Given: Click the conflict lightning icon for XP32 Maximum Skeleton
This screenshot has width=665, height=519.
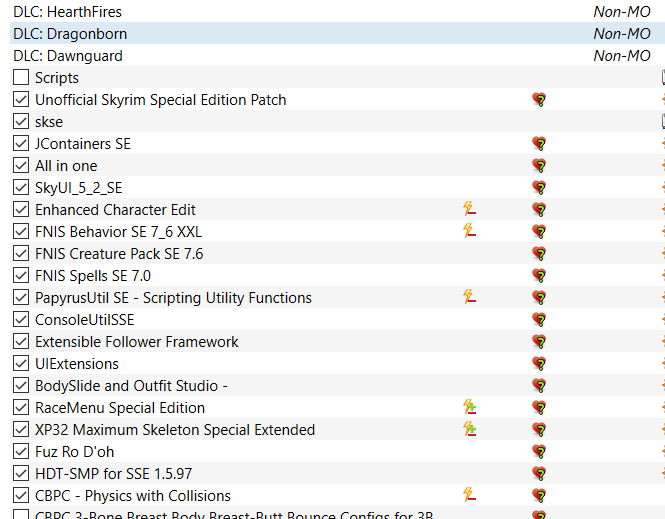Looking at the screenshot, I should coord(469,429).
